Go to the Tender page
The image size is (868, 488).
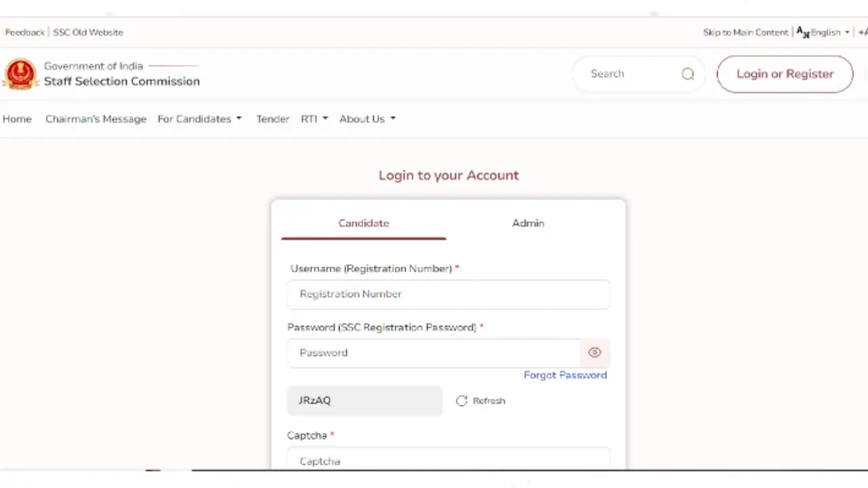point(273,119)
